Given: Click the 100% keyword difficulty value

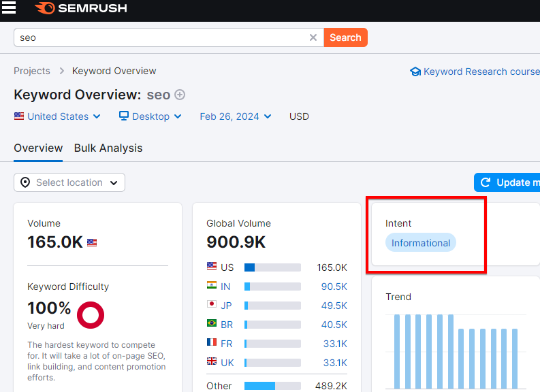Looking at the screenshot, I should click(x=49, y=308).
